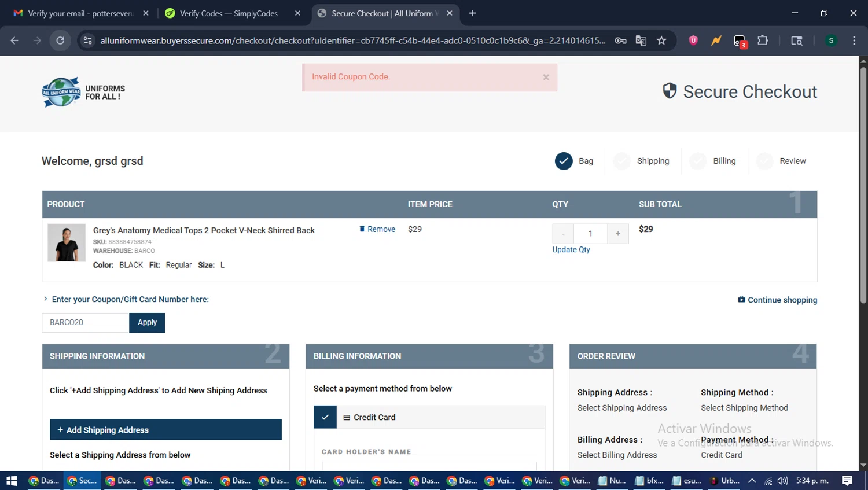Click the $29 sub total value
This screenshot has width=868, height=490.
pos(646,229)
